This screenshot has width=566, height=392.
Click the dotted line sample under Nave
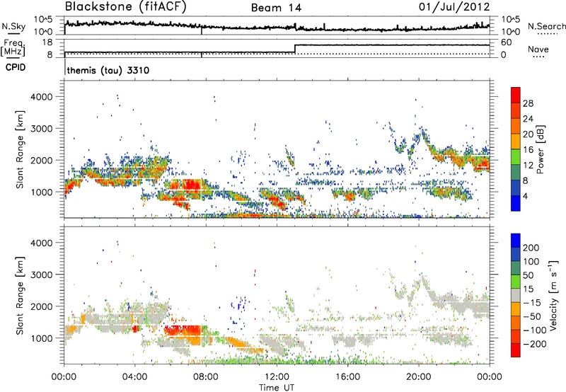[538, 57]
